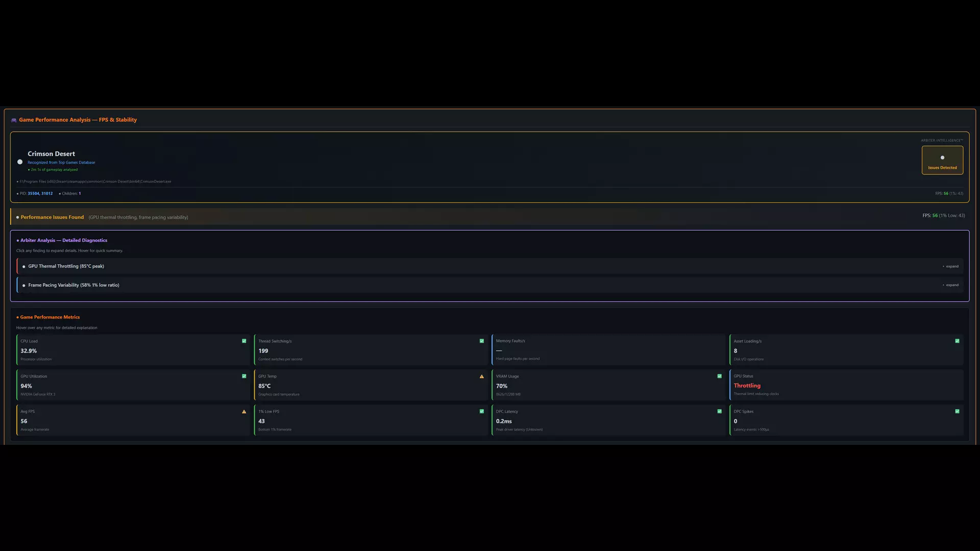The width and height of the screenshot is (980, 551).
Task: Click the ARBITER INTELLIGENCE label
Action: 942,140
